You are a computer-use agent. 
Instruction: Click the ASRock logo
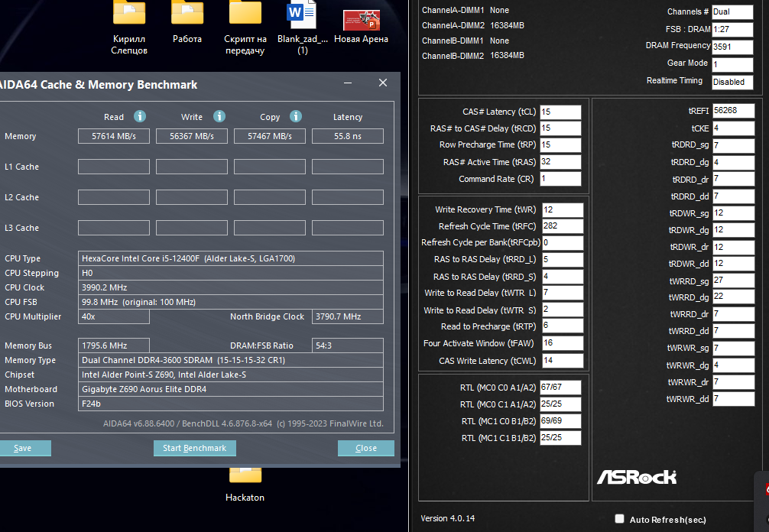point(637,477)
